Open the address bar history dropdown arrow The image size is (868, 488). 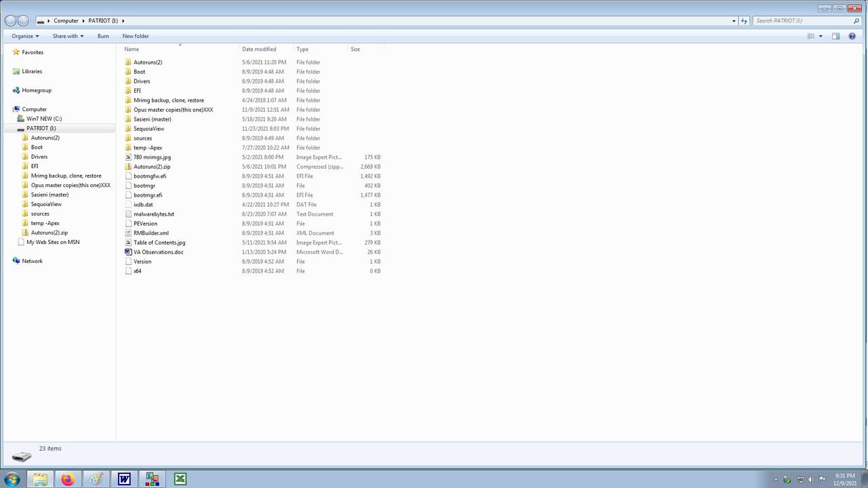click(x=734, y=21)
